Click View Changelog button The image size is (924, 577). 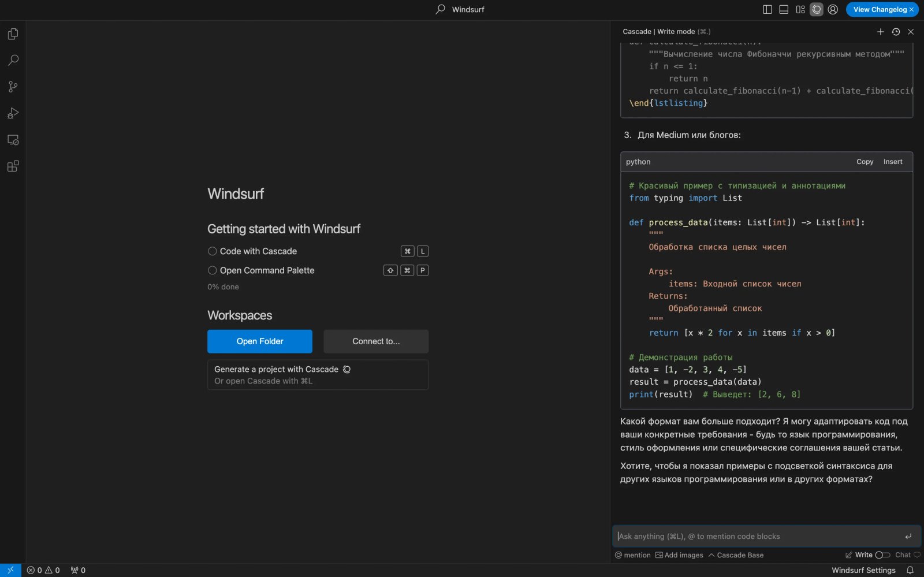(x=880, y=9)
